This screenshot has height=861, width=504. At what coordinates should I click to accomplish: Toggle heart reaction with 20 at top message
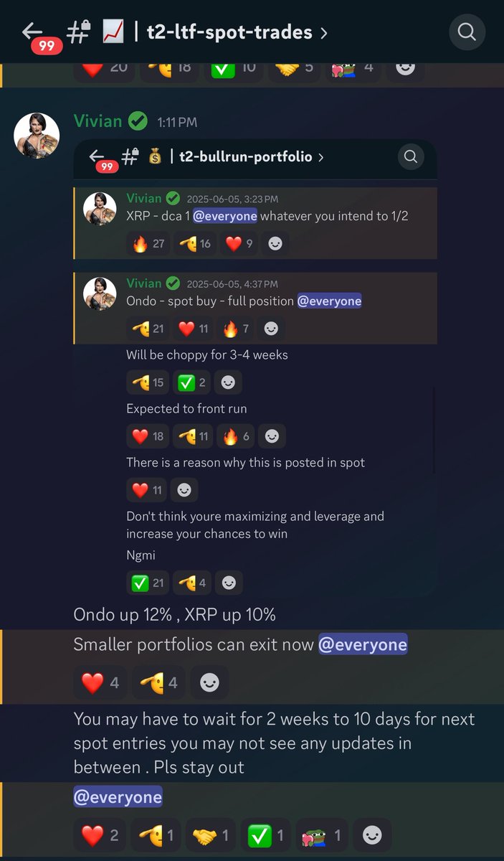tap(104, 67)
